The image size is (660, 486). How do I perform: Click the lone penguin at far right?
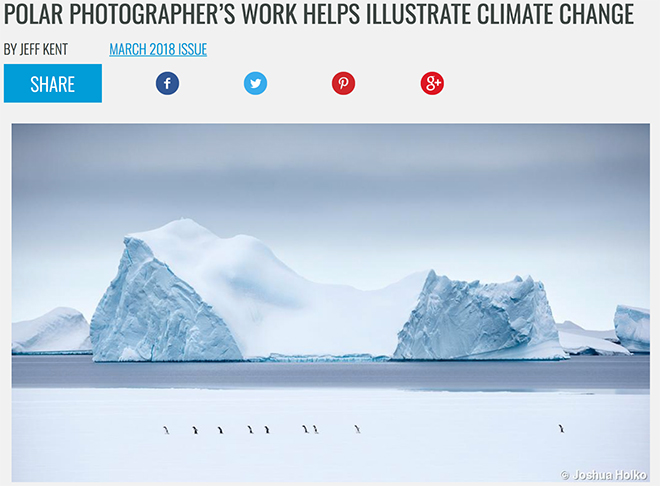click(561, 429)
